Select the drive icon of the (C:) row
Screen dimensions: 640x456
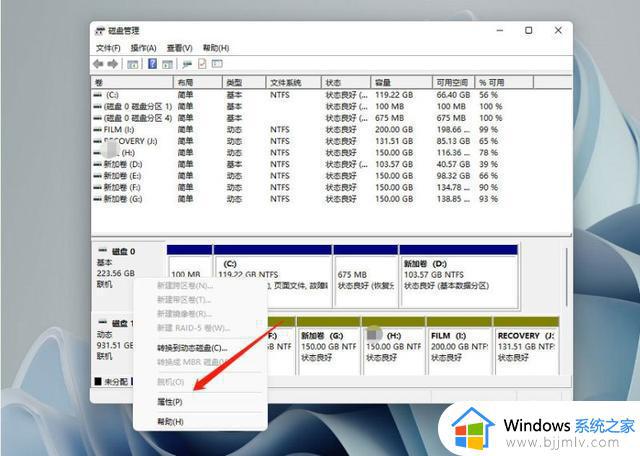pos(98,95)
